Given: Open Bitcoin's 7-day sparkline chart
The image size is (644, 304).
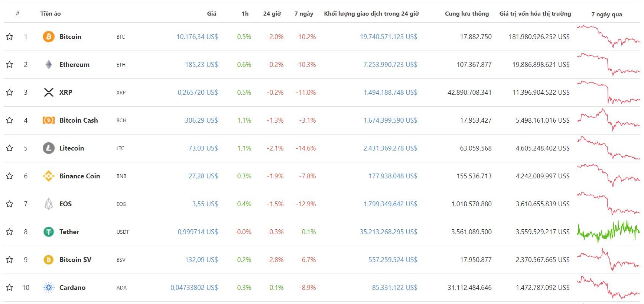Looking at the screenshot, I should [x=608, y=36].
